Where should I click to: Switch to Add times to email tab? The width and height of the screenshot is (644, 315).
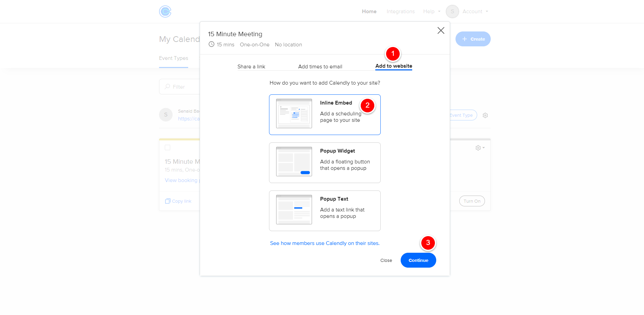(x=320, y=67)
